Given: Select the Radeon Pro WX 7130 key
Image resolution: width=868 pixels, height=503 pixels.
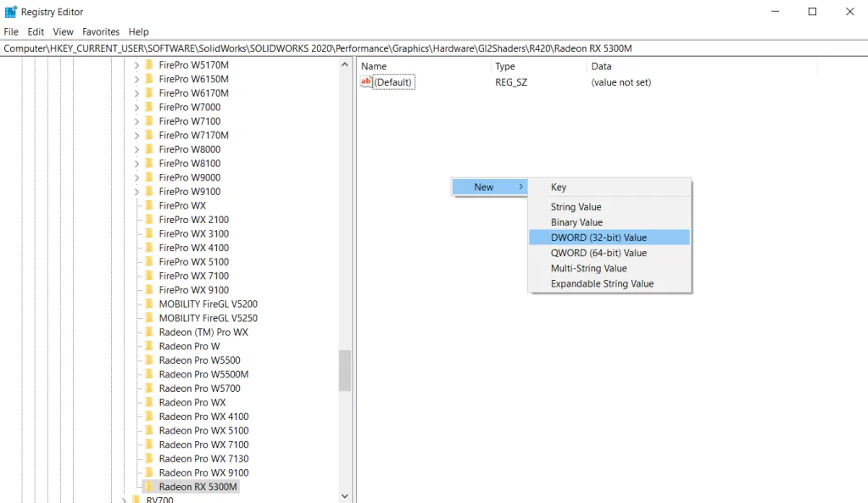Looking at the screenshot, I should click(203, 458).
